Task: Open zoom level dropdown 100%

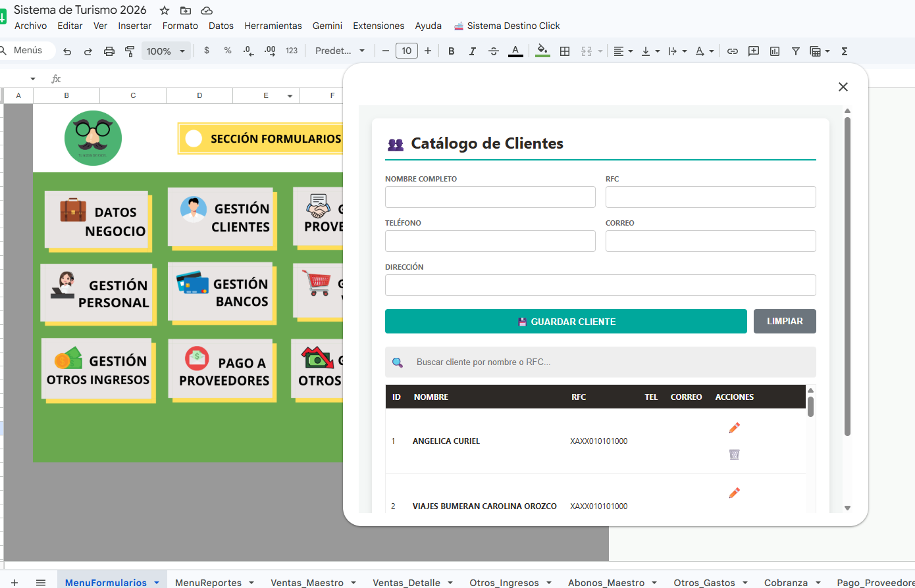Action: tap(166, 51)
